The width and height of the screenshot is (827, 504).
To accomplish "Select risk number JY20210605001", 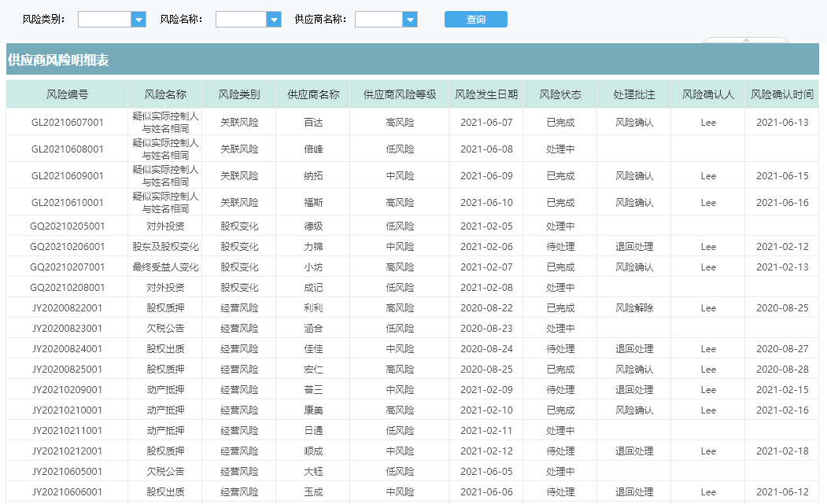I will tap(67, 472).
